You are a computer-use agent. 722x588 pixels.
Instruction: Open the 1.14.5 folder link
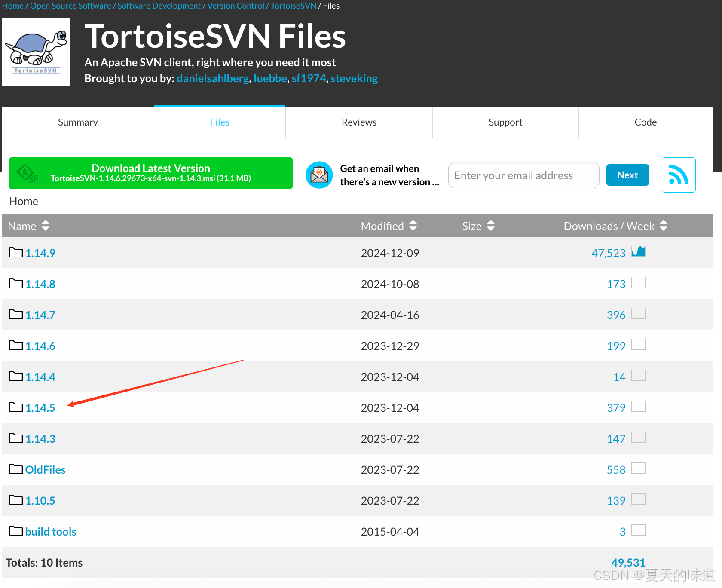point(40,407)
